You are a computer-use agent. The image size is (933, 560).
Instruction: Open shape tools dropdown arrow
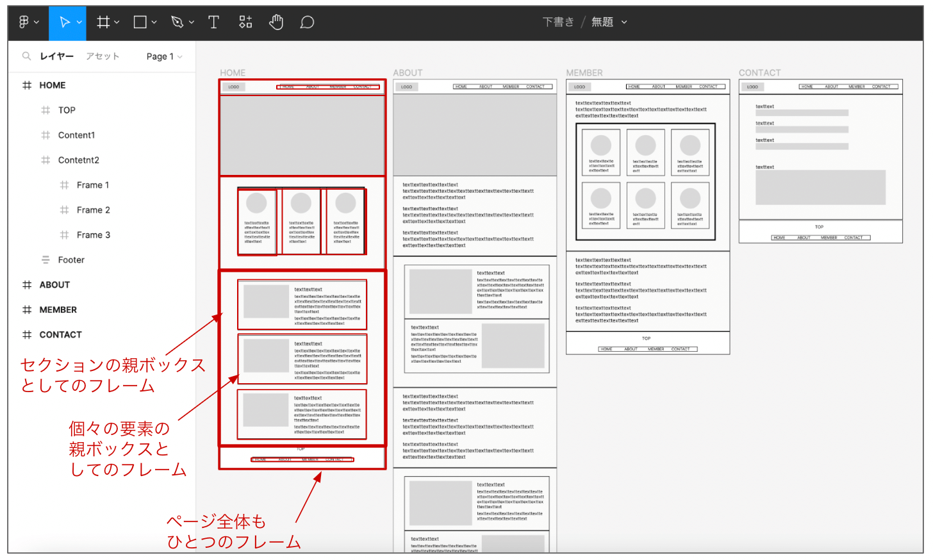(154, 22)
